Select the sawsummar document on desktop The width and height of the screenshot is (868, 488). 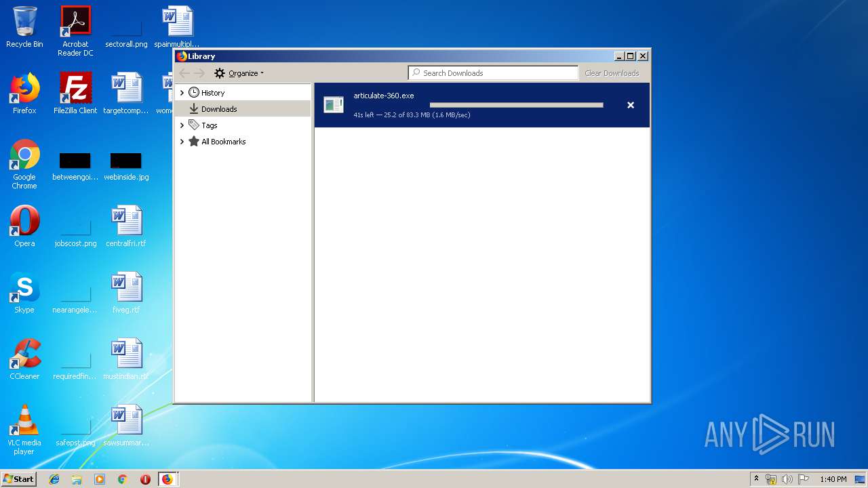click(126, 426)
